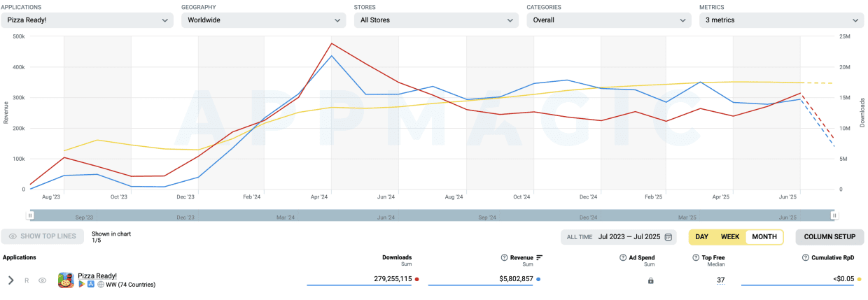Click the Revenue sort icon
This screenshot has height=300, width=868.
[x=540, y=258]
